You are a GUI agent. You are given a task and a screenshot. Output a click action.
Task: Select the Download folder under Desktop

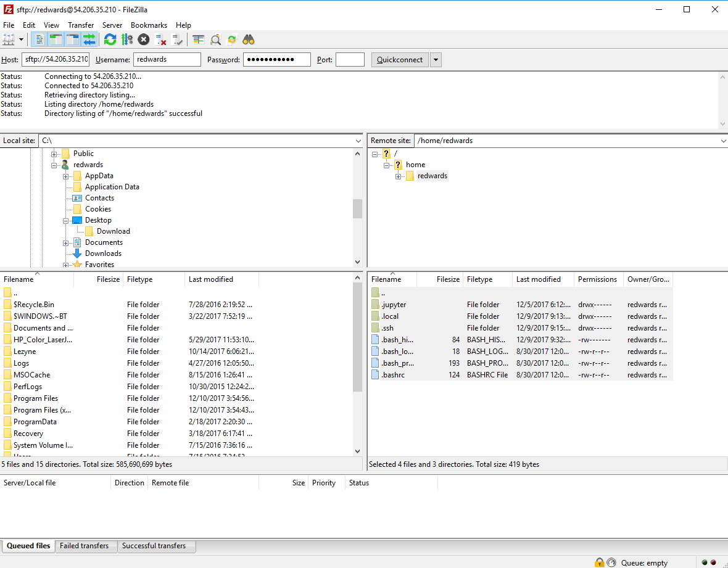tap(114, 231)
